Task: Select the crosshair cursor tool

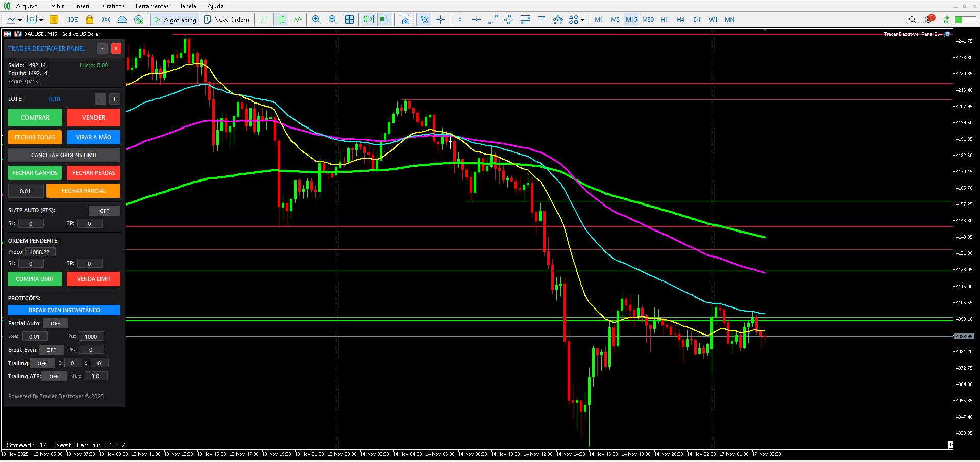Action: point(440,20)
